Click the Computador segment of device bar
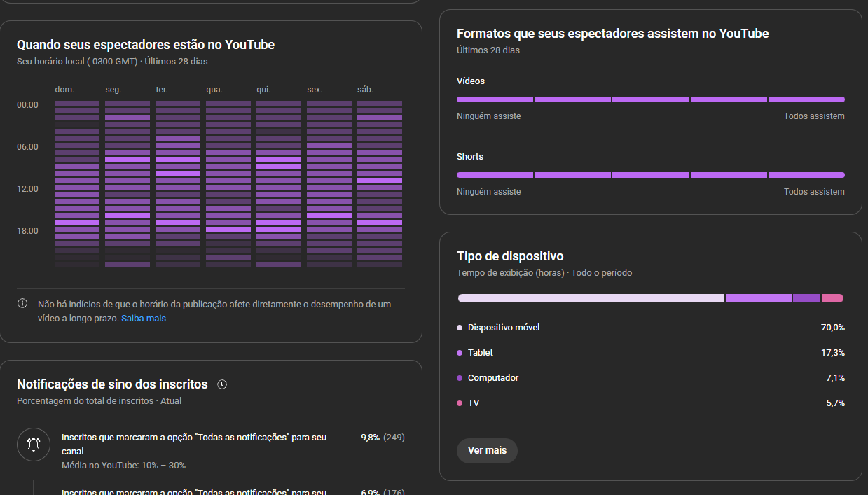The height and width of the screenshot is (495, 868). tap(806, 298)
